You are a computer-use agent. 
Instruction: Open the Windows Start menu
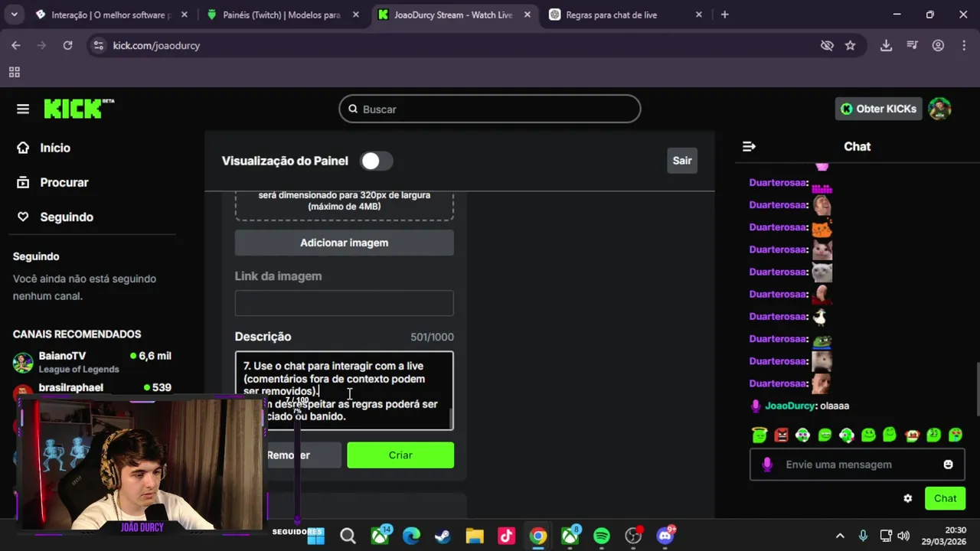coord(315,536)
